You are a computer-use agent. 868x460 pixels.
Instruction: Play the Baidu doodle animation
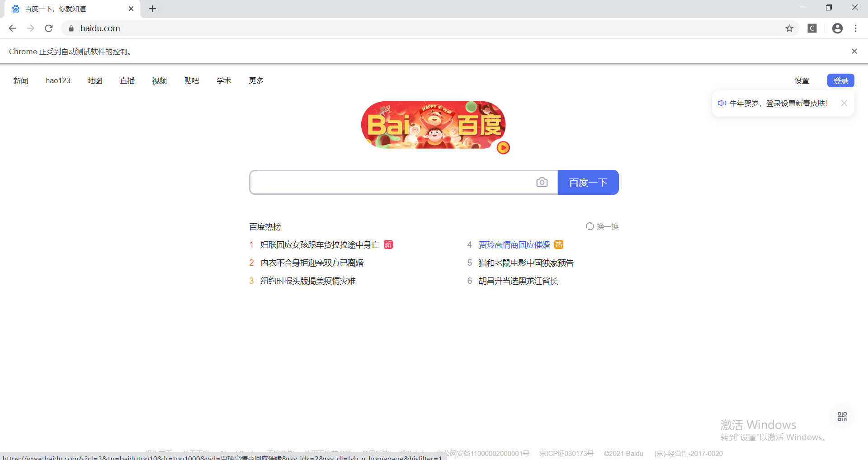503,148
